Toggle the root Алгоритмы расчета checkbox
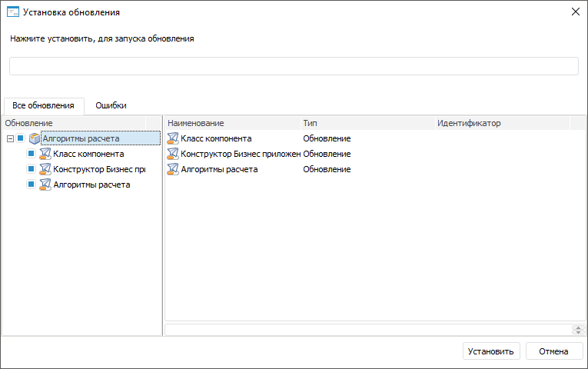The image size is (588, 369). (x=21, y=138)
